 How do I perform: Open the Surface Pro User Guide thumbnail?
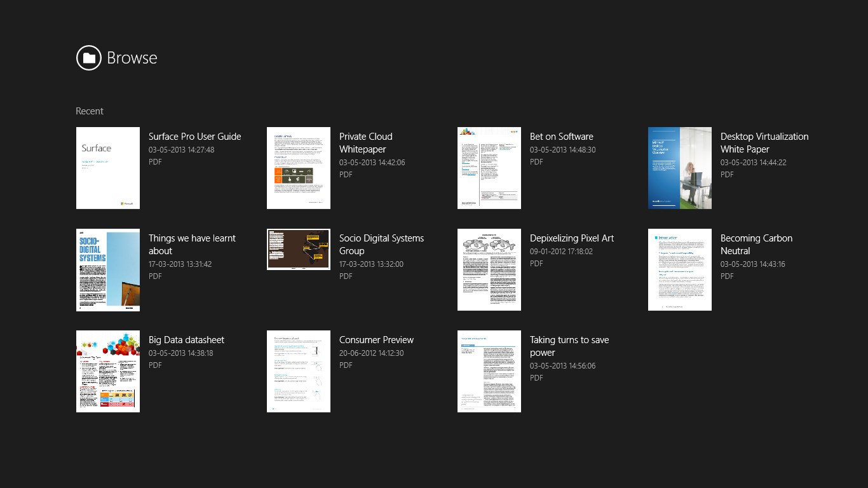[x=107, y=168]
